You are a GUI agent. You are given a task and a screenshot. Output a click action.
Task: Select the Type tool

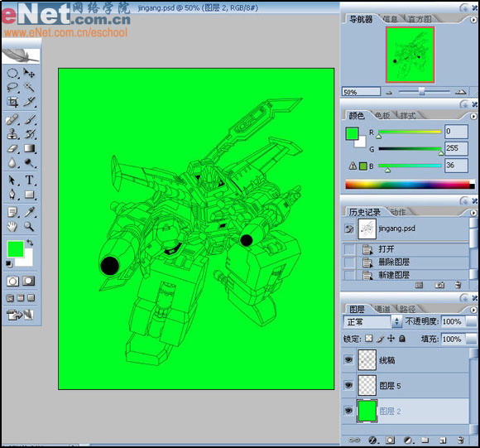(30, 180)
